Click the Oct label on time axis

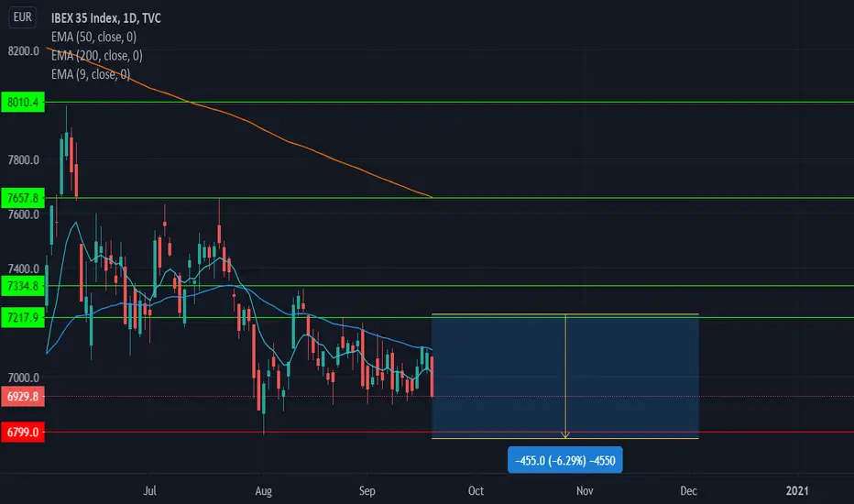click(x=476, y=491)
